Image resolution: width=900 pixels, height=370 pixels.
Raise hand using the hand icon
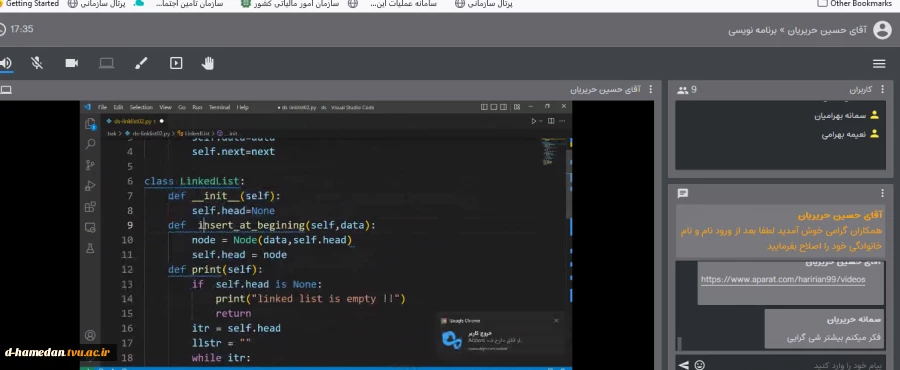(x=208, y=63)
